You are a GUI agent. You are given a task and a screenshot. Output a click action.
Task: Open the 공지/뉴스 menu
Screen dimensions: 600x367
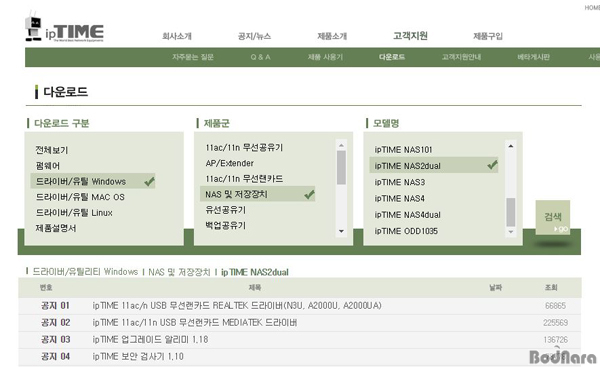pyautogui.click(x=254, y=36)
